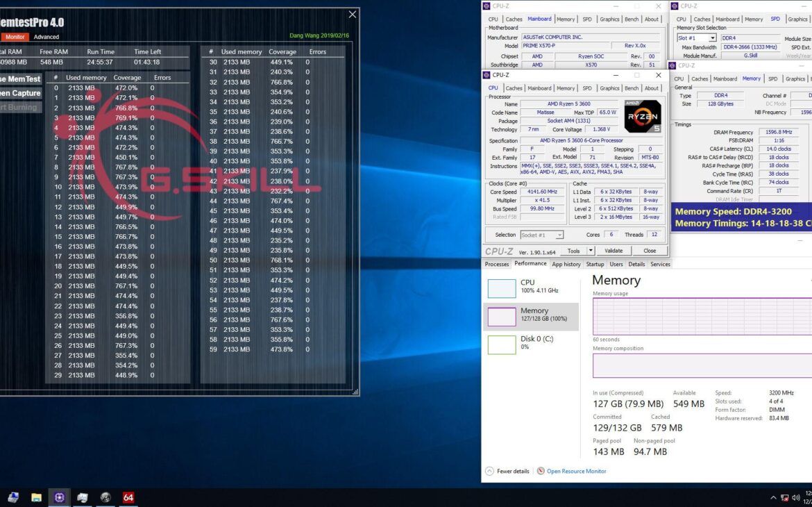Switch to the Advanced tab in MemtestPro

46,36
